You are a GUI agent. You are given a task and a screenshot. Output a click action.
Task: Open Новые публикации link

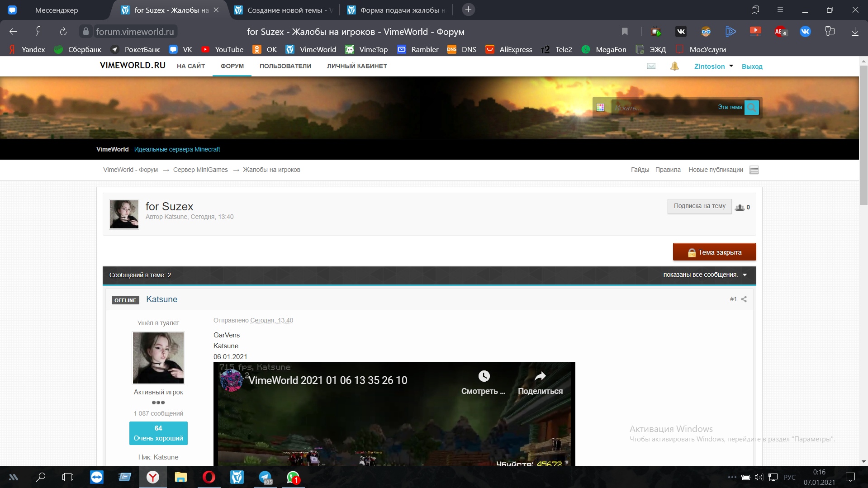pos(716,170)
